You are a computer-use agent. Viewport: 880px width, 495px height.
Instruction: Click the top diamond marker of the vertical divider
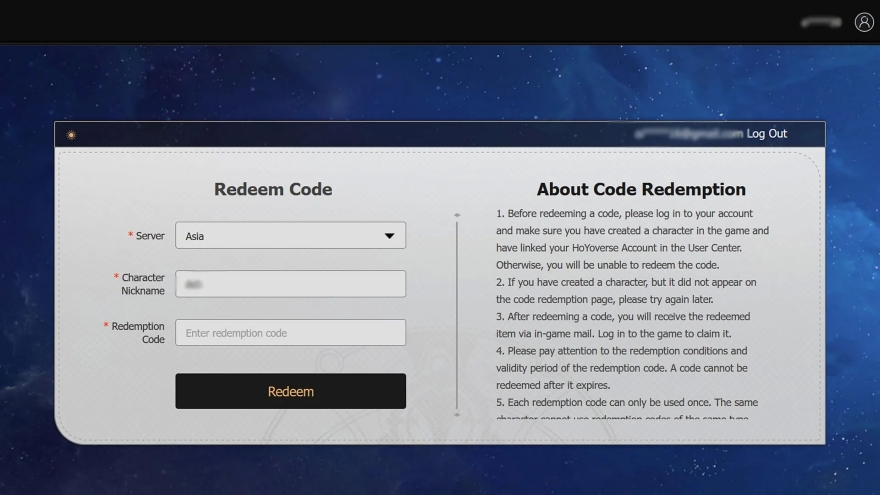click(457, 215)
